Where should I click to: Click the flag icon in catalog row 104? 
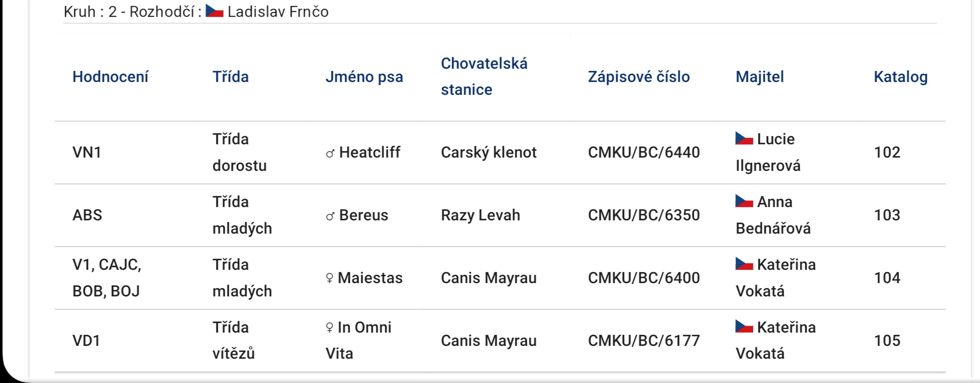pos(744,264)
